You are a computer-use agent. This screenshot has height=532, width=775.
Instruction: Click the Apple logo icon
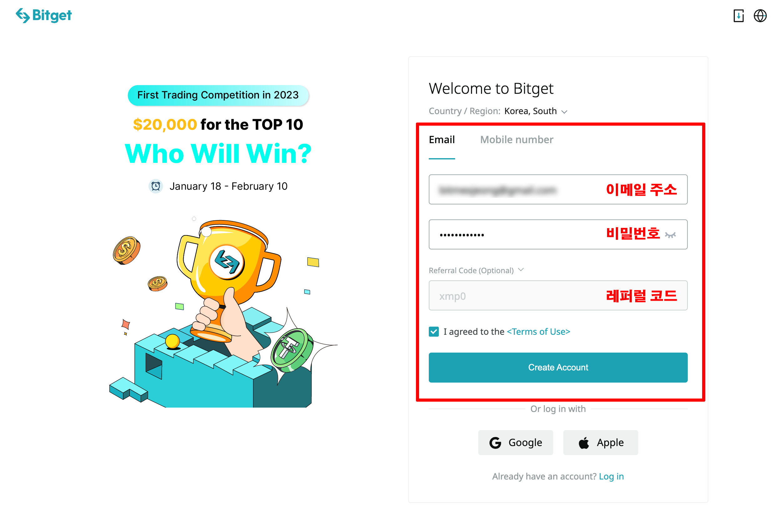[x=584, y=443]
